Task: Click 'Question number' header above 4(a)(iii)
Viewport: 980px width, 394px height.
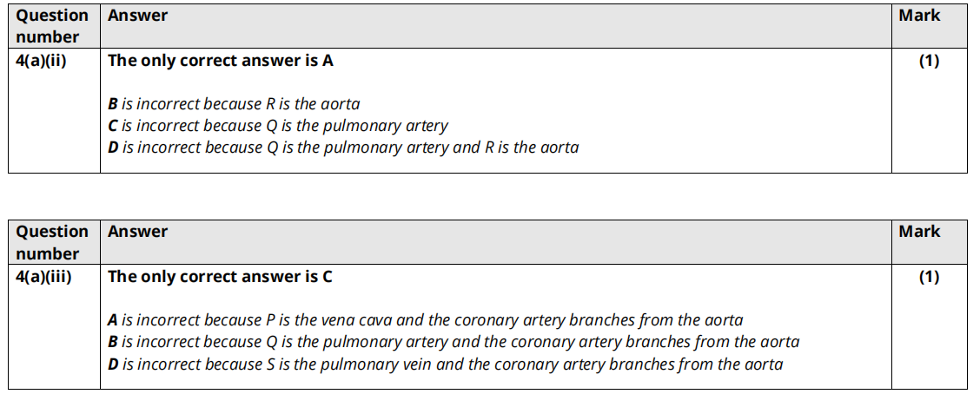Action: pos(52,242)
